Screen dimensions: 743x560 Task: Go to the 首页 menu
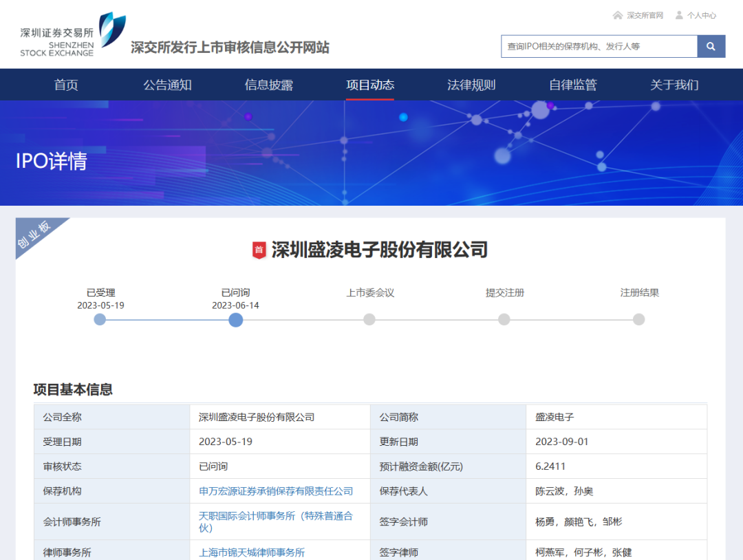[66, 85]
